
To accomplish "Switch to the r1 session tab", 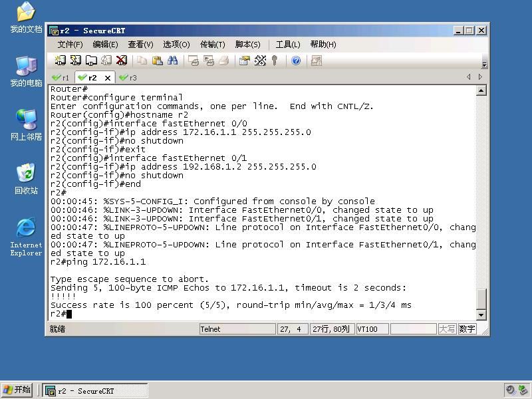I will (61, 78).
